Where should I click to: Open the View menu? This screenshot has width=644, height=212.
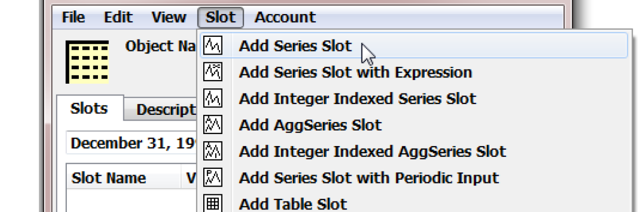point(169,18)
